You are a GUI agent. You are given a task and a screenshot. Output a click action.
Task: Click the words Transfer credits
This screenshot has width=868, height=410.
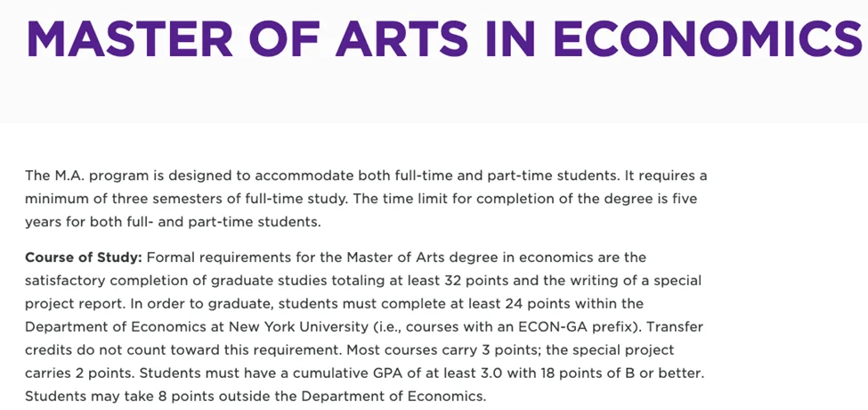674,327
